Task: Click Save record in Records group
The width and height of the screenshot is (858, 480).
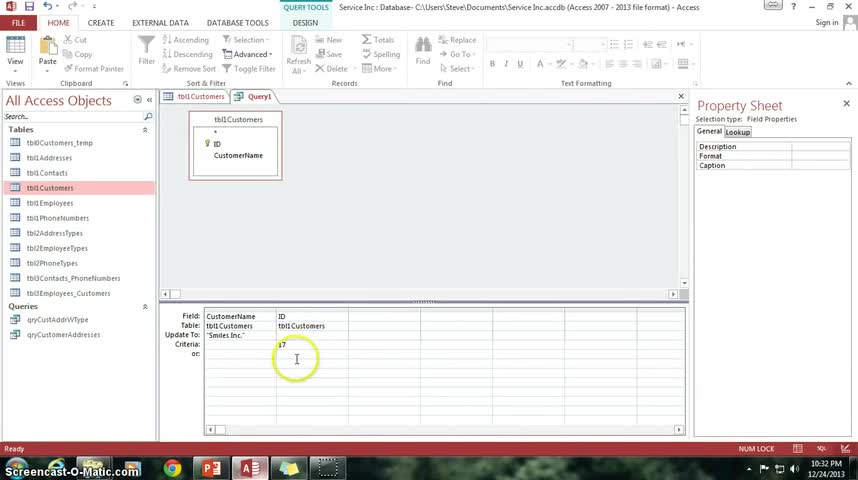Action: pos(328,54)
